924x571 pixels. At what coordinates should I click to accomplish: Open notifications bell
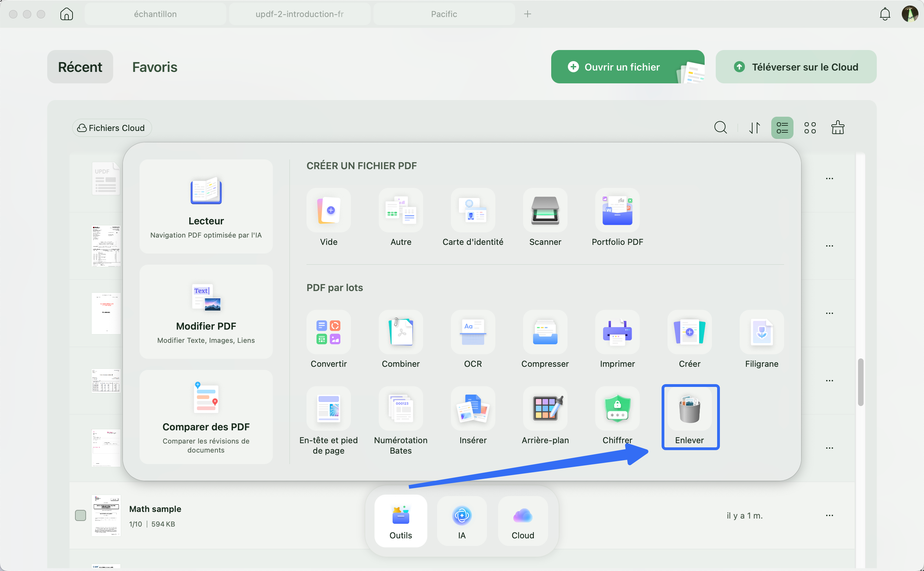885,14
